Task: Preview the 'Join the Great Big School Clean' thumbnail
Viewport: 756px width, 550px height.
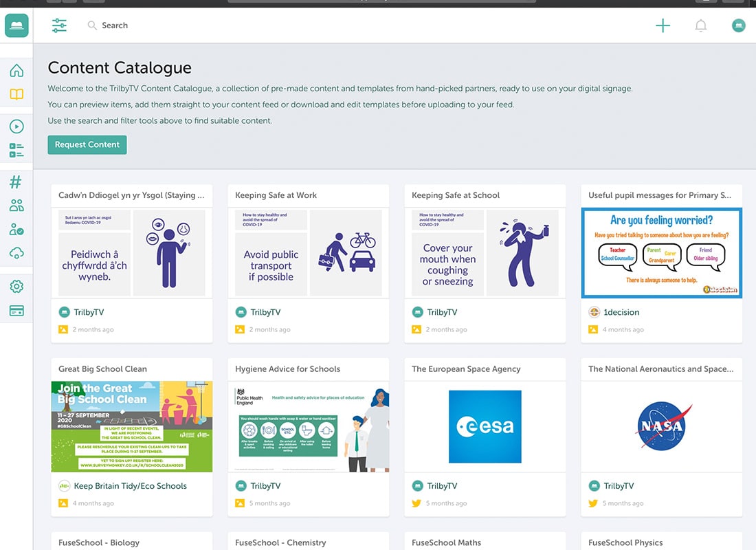Action: click(132, 426)
